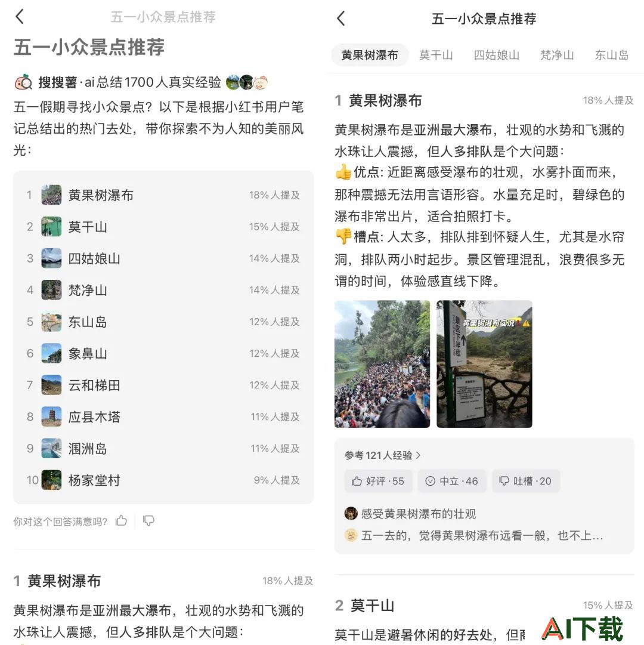
Task: Filter reviews by 吐槽·20
Action: 526,481
